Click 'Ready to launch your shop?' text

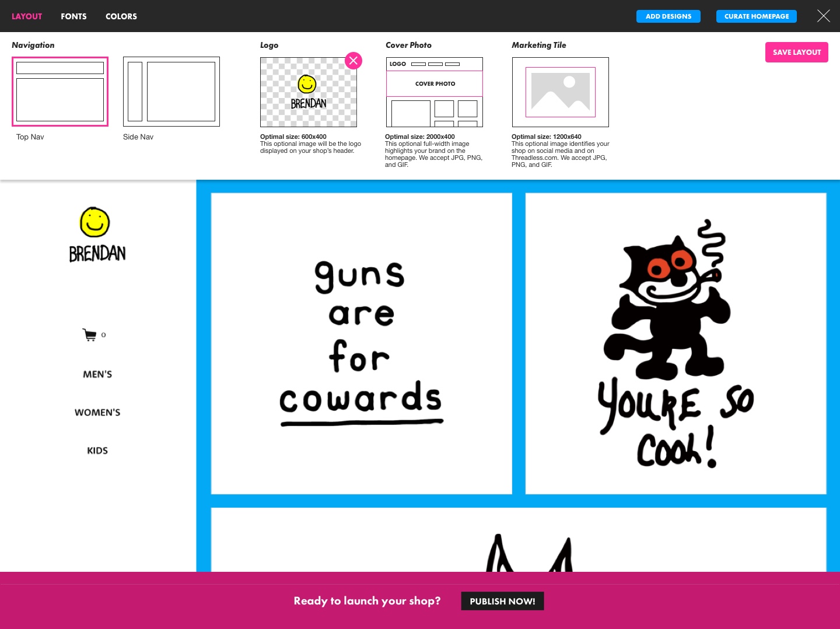click(x=367, y=601)
